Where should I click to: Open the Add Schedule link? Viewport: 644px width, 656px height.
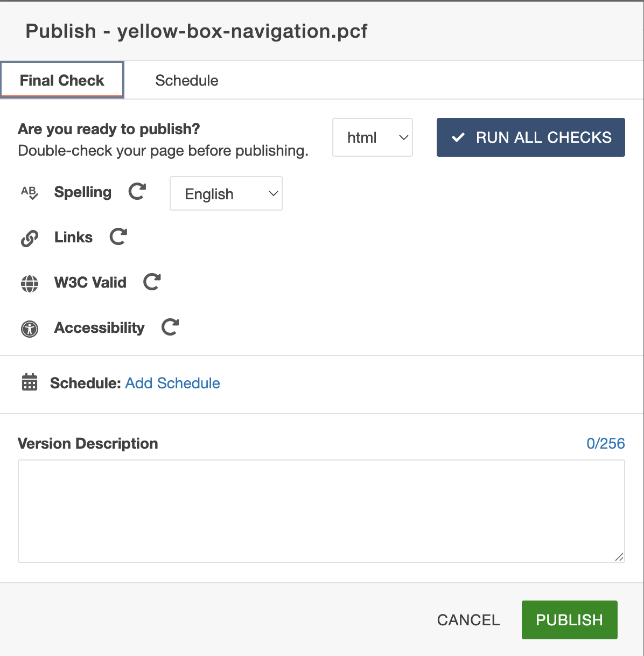click(173, 383)
